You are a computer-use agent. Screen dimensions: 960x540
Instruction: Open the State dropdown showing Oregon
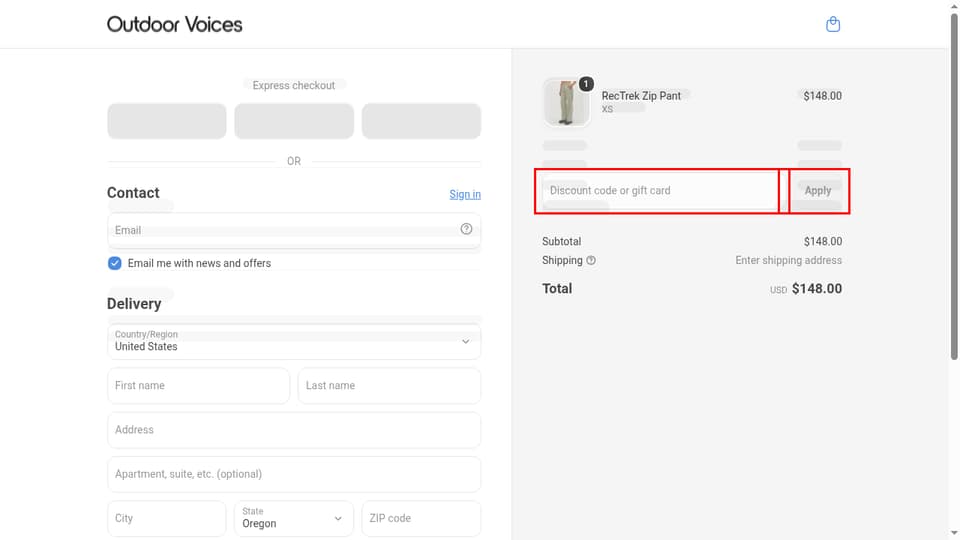(294, 518)
